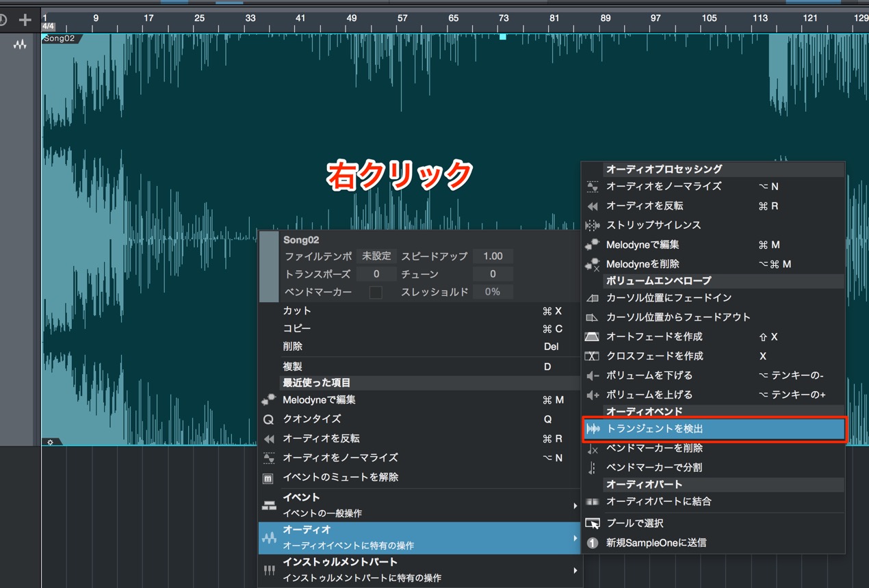Click the ストリップサイレンス icon

tap(593, 225)
